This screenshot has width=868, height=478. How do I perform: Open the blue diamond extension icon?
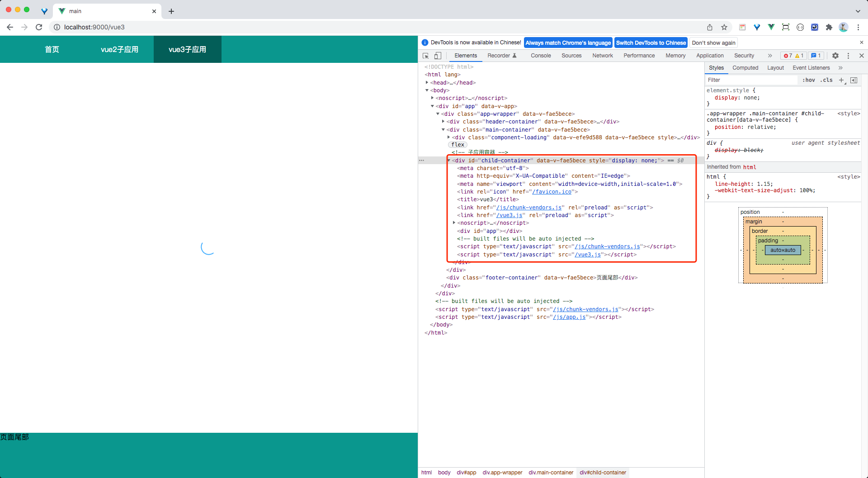tap(757, 27)
